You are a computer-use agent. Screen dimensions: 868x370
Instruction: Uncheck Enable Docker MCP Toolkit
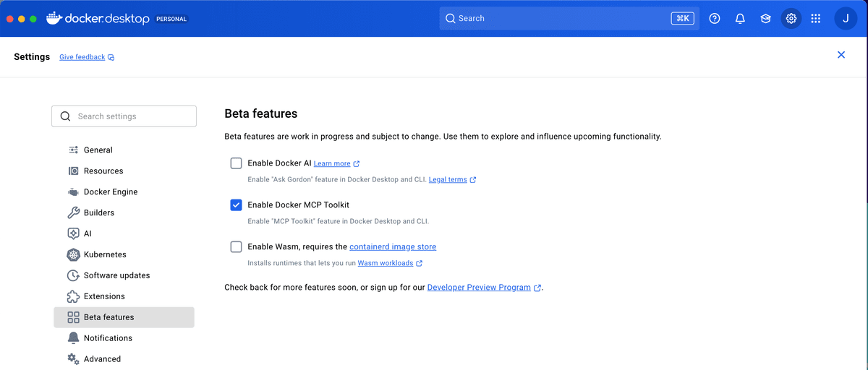[x=236, y=205]
